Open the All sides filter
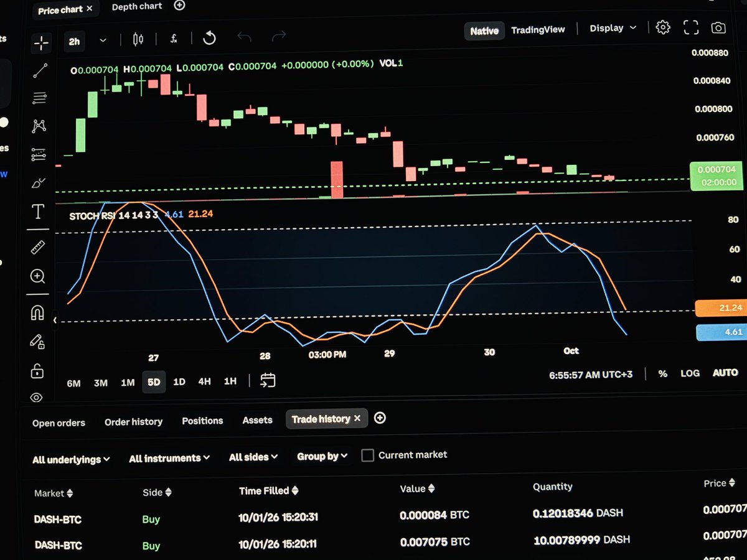747x560 pixels. [x=253, y=457]
